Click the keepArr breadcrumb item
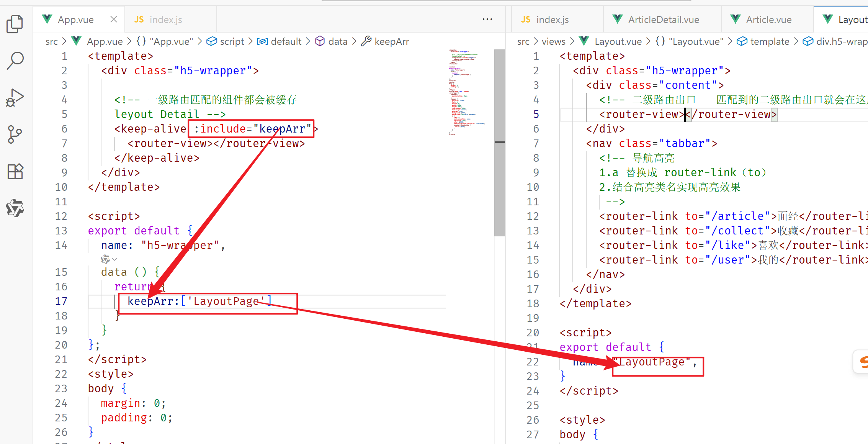The image size is (868, 444). [x=391, y=41]
